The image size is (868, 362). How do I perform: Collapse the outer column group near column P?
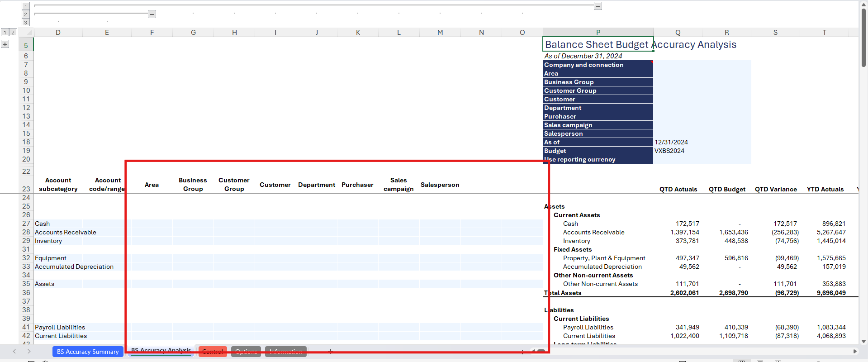(x=598, y=6)
